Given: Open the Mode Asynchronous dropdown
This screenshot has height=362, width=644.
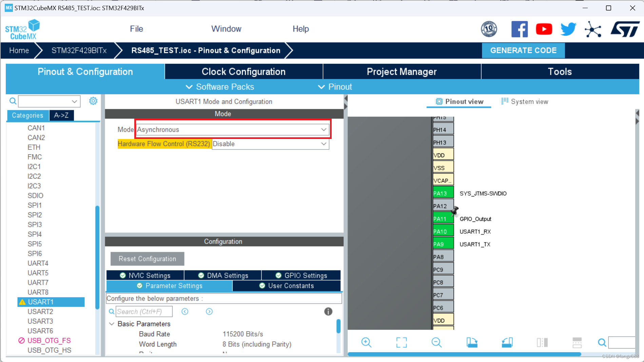Looking at the screenshot, I should [232, 129].
